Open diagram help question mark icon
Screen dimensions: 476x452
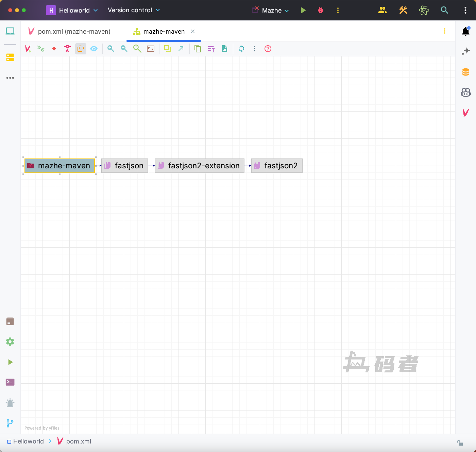268,49
